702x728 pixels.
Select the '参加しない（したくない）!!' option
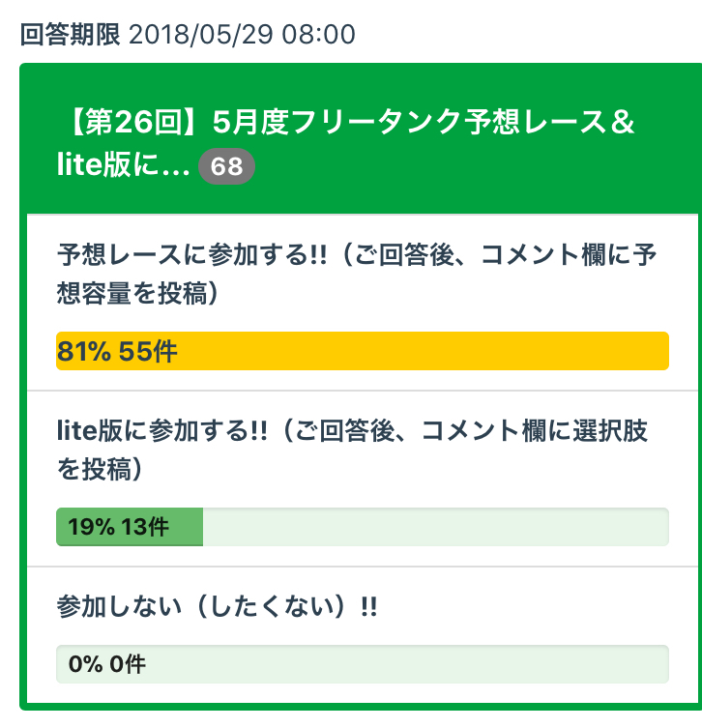click(x=217, y=608)
